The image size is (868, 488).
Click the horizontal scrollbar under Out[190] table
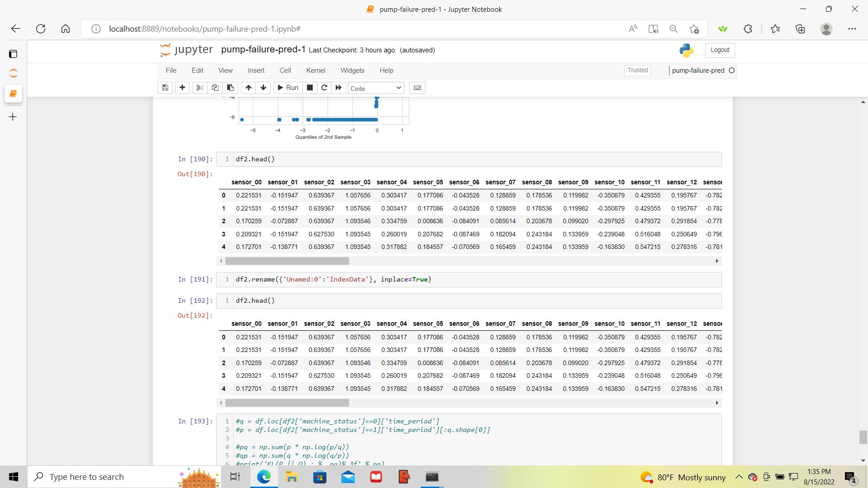point(287,261)
